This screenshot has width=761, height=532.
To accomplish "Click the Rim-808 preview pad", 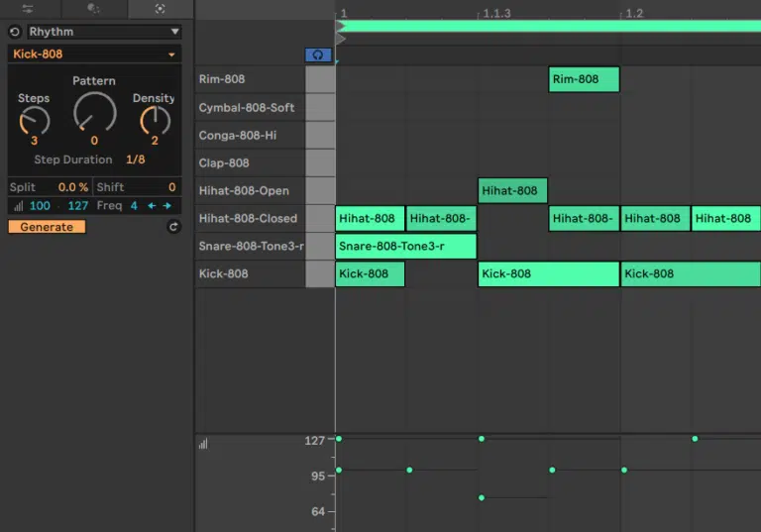I will tap(320, 79).
